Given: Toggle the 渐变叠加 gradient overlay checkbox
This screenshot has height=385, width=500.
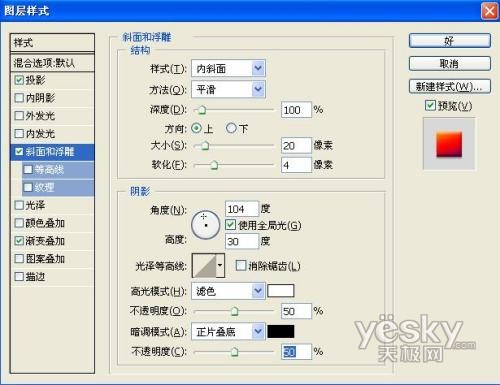Looking at the screenshot, I should coord(19,241).
